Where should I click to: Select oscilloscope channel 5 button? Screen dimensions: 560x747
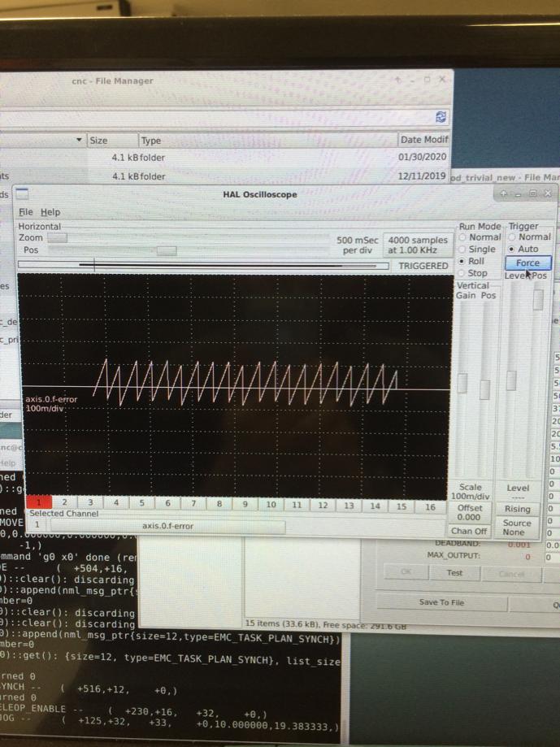point(141,504)
